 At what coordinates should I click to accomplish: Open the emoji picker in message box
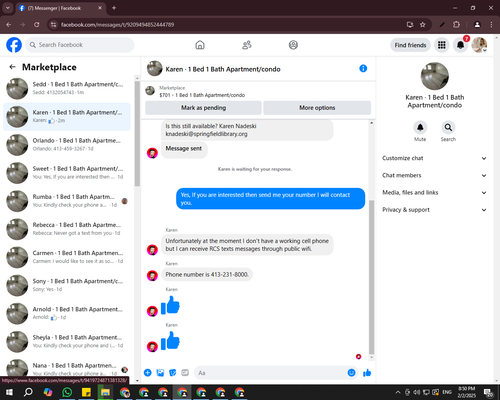pos(351,373)
